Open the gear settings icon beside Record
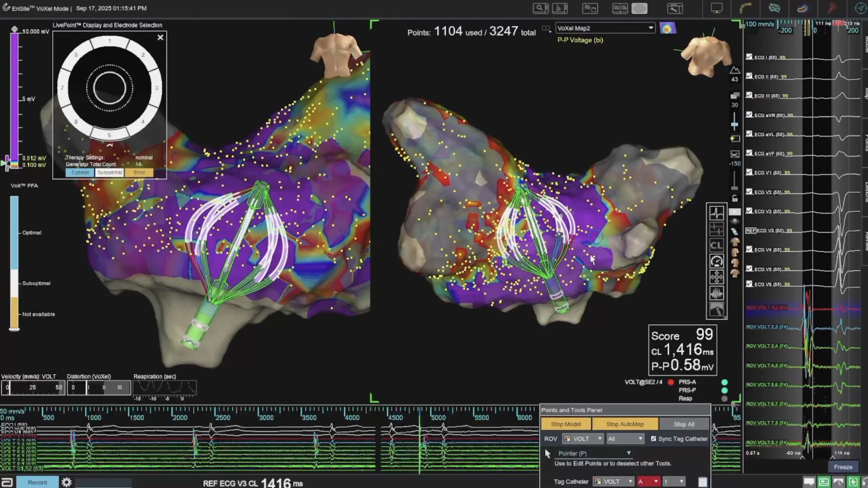 (x=66, y=482)
